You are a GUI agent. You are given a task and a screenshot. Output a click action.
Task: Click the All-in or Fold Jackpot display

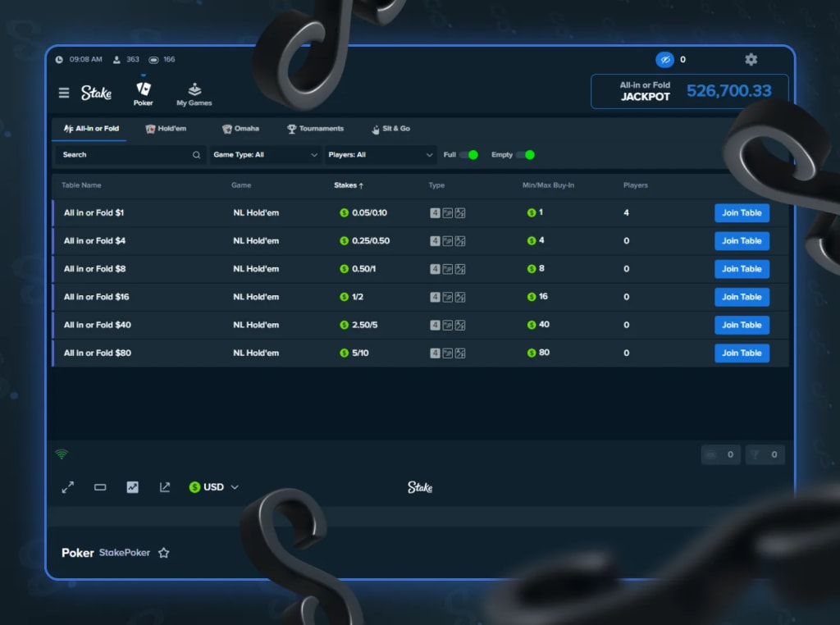pyautogui.click(x=689, y=91)
